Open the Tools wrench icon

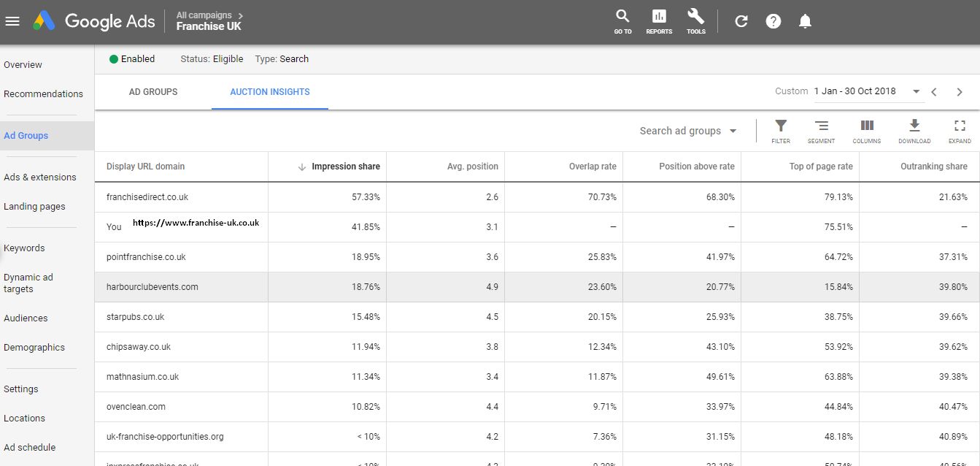695,20
